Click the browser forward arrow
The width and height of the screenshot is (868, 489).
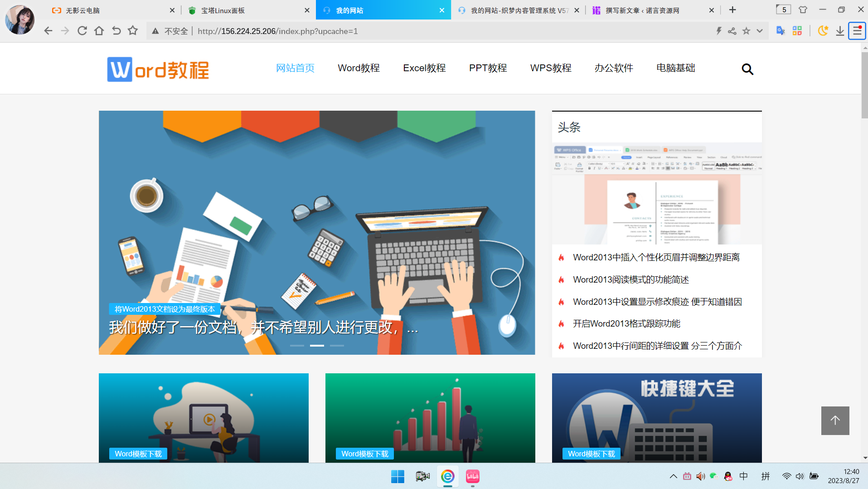pos(65,31)
